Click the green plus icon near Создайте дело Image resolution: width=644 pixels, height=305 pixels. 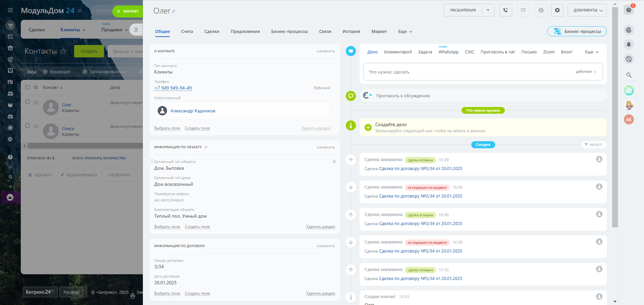368,127
